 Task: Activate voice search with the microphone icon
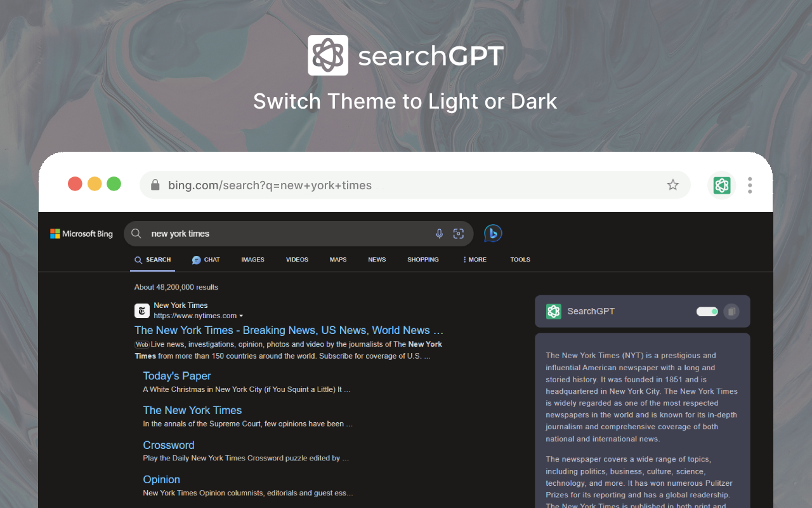439,233
